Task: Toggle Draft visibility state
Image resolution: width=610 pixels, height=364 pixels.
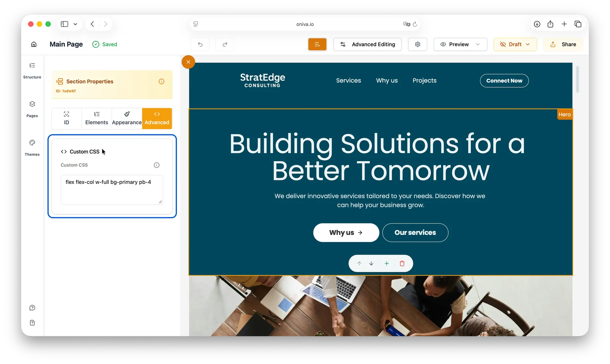Action: pos(511,44)
